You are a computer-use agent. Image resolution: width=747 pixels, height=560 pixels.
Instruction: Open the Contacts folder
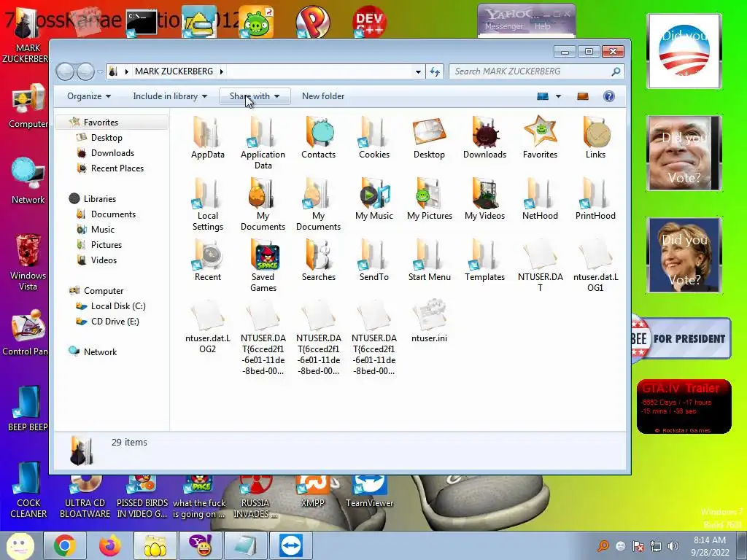(x=318, y=138)
